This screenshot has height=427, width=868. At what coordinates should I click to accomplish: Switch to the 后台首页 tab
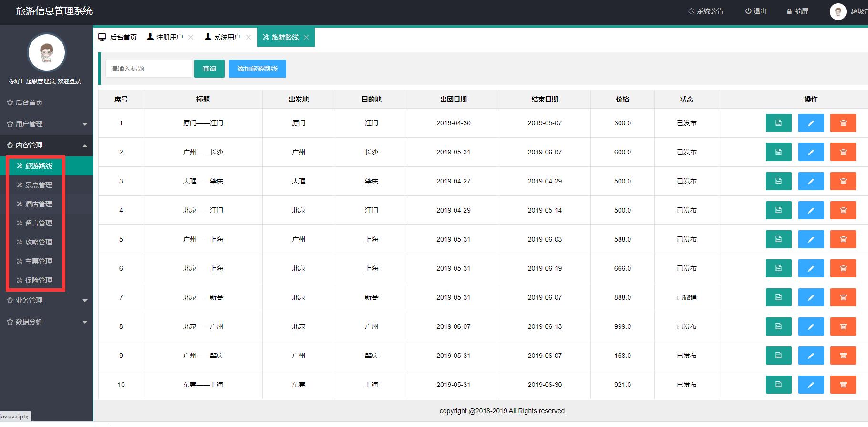pos(118,37)
